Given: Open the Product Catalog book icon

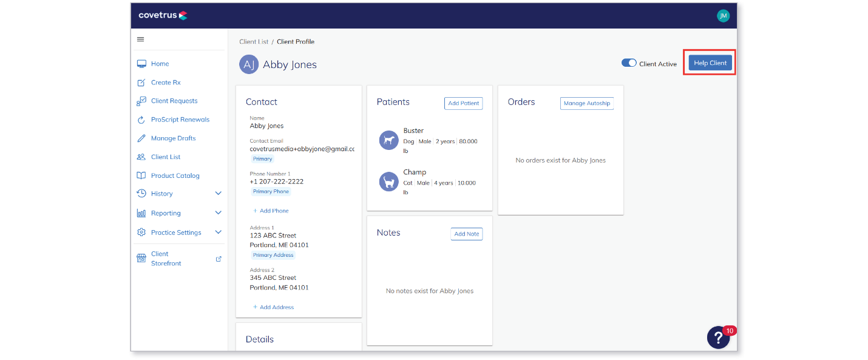Looking at the screenshot, I should point(141,175).
